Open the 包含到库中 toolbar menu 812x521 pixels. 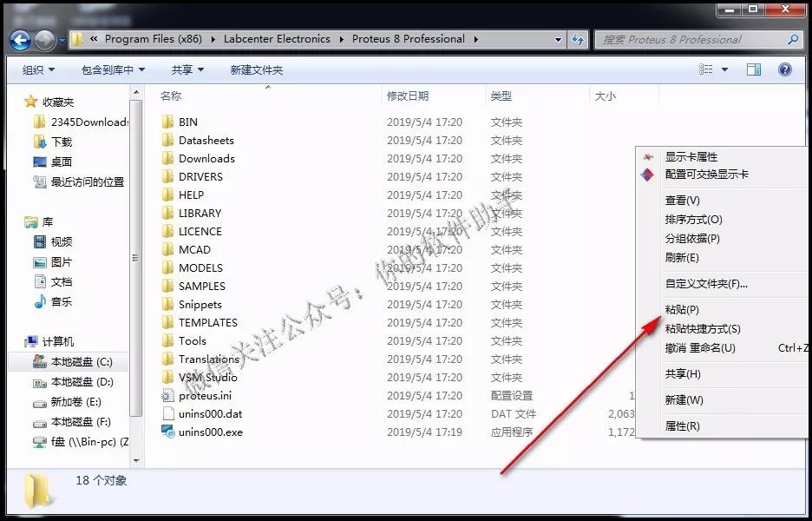113,70
